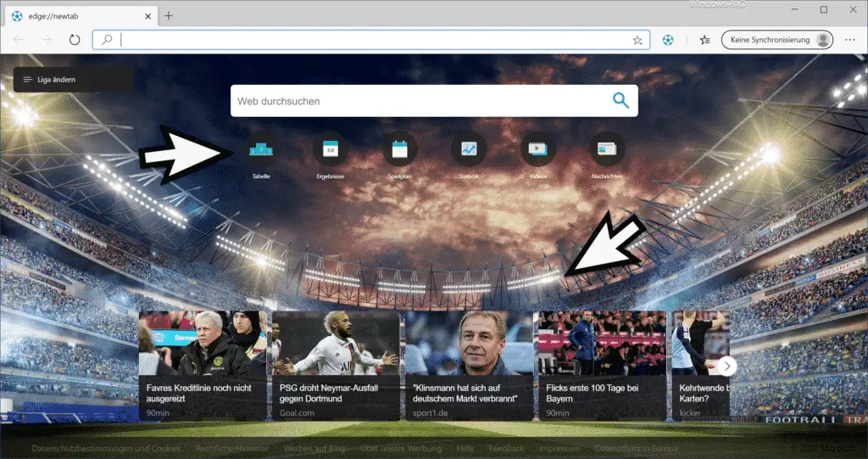
Task: Click the Goal.com source label
Action: coord(297,413)
